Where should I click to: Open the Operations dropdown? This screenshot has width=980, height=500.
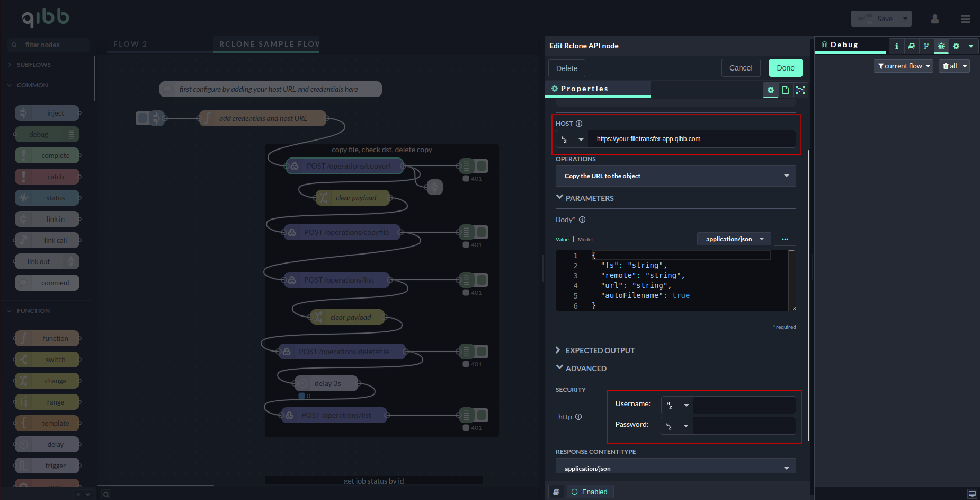click(x=675, y=176)
